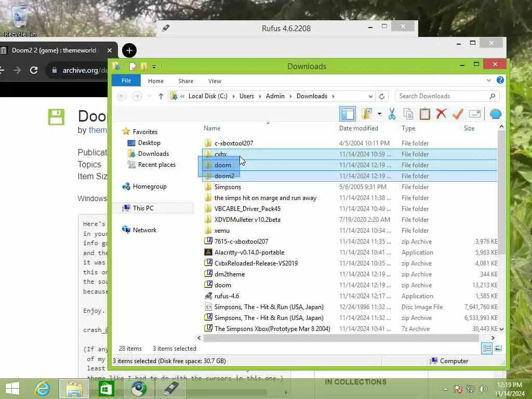Click the orange checkmark Properties icon
Image resolution: width=532 pixels, height=399 pixels.
[458, 114]
